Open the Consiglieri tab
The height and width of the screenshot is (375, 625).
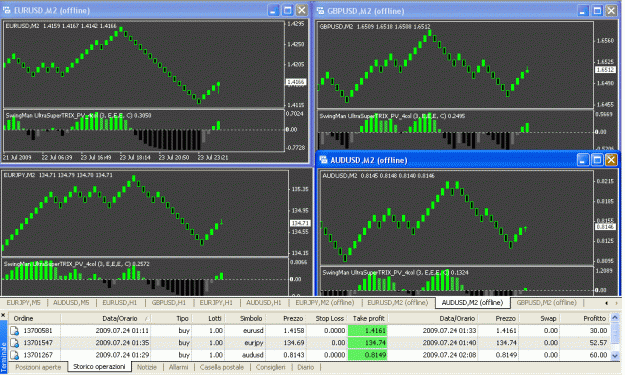(271, 367)
